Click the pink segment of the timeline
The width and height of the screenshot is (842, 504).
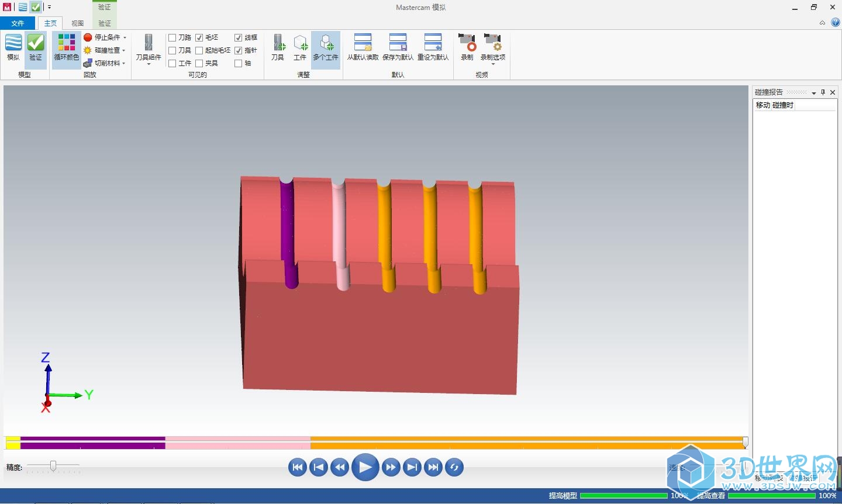point(238,443)
